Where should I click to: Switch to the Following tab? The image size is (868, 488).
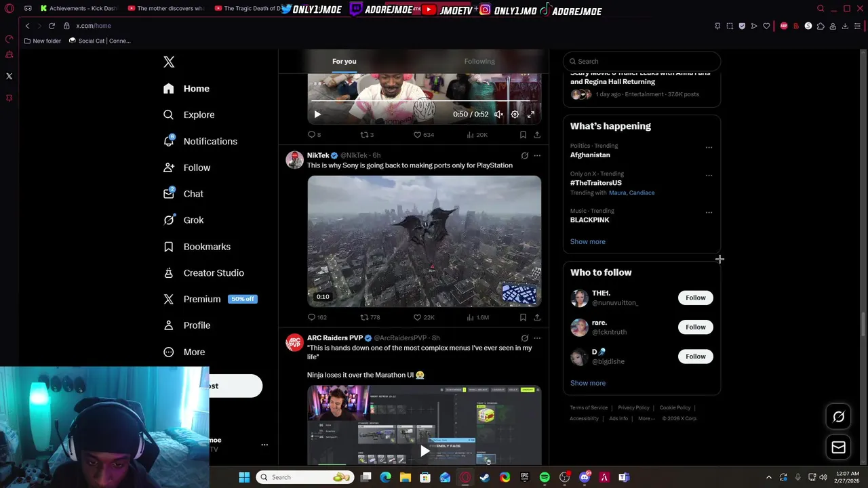[479, 61]
